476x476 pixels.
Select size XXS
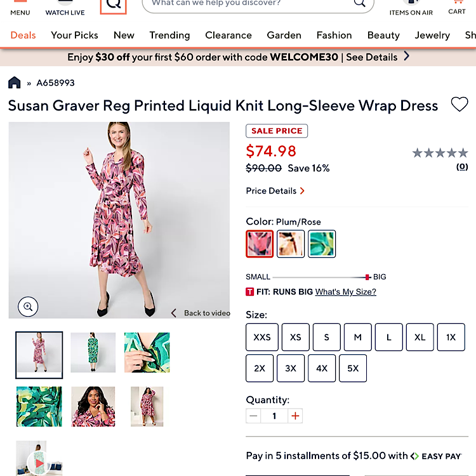pos(262,337)
